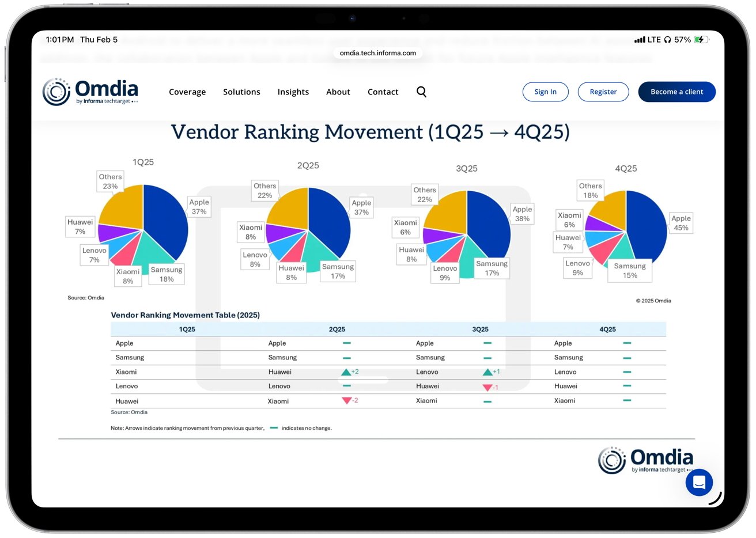The height and width of the screenshot is (538, 756).
Task: Select the Contact menu item
Action: pyautogui.click(x=383, y=92)
